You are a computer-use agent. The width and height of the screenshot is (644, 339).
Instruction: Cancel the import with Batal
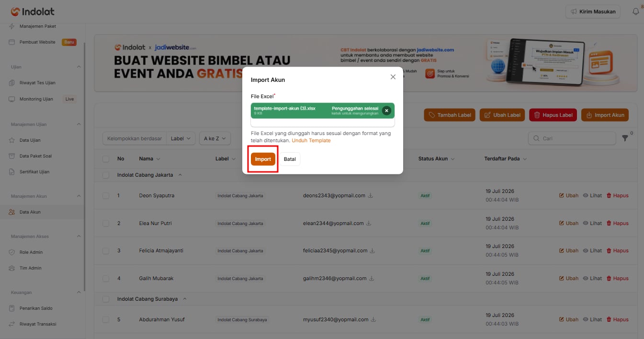290,159
